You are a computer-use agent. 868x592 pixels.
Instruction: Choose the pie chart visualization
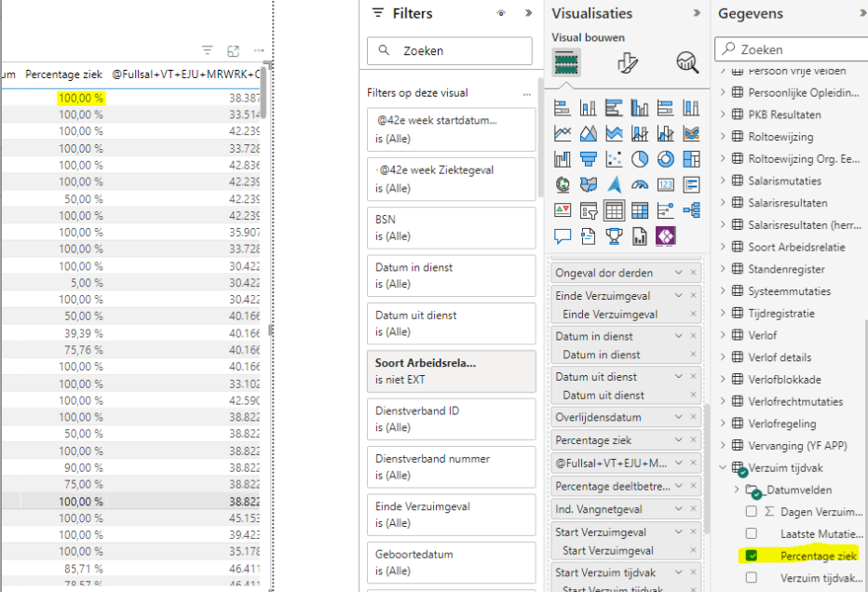(x=640, y=159)
